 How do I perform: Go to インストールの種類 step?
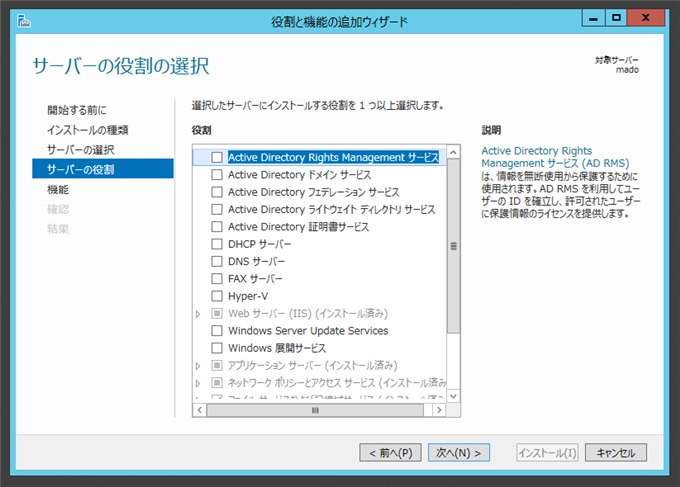point(88,130)
